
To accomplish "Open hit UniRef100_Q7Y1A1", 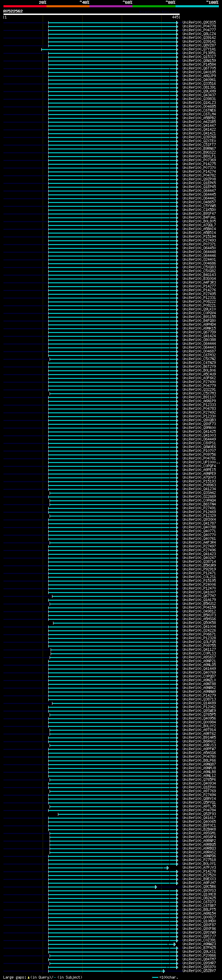I will pos(199,49).
